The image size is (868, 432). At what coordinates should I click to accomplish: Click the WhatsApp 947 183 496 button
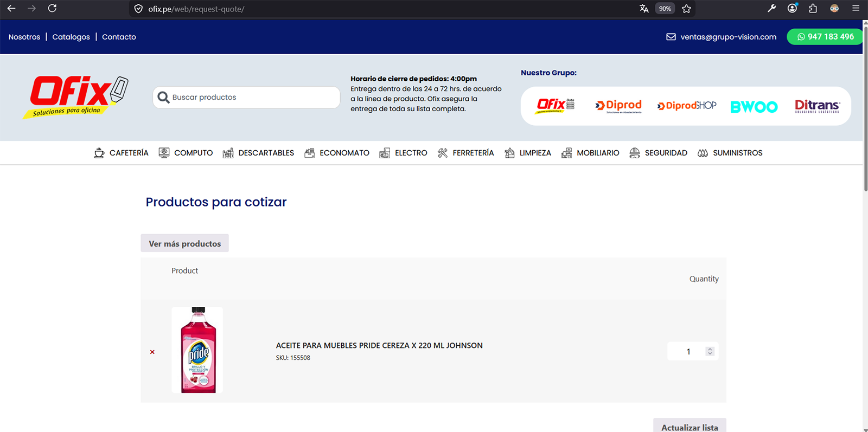pos(825,37)
